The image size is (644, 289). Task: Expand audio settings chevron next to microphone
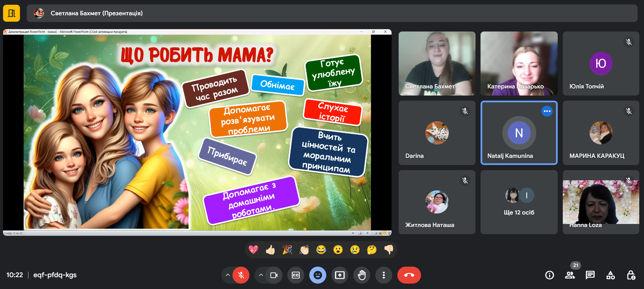(x=228, y=275)
